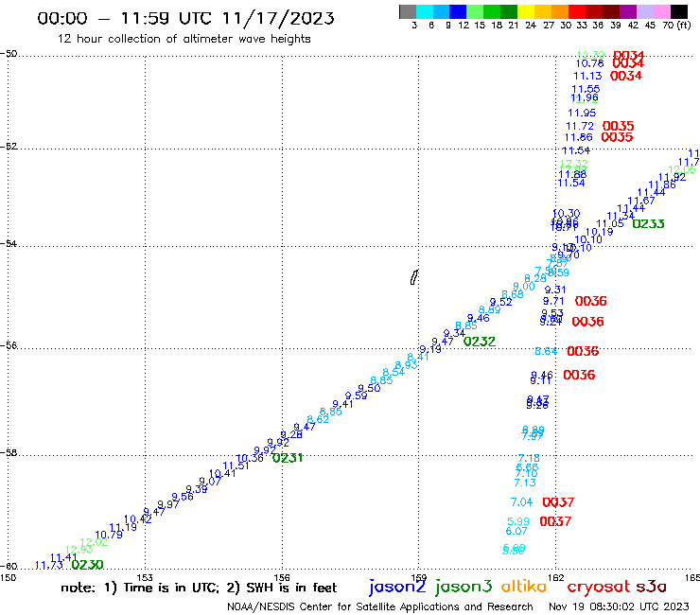
Task: Click the NOAA/NESDIS Center credit line
Action: [x=379, y=606]
